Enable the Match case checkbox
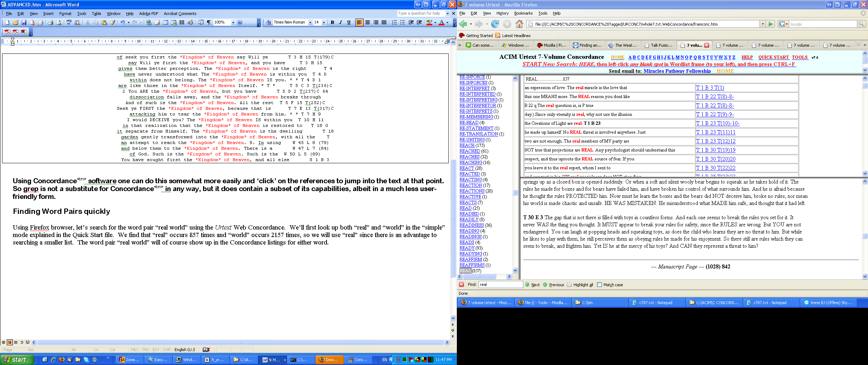868x365 pixels. [x=600, y=284]
